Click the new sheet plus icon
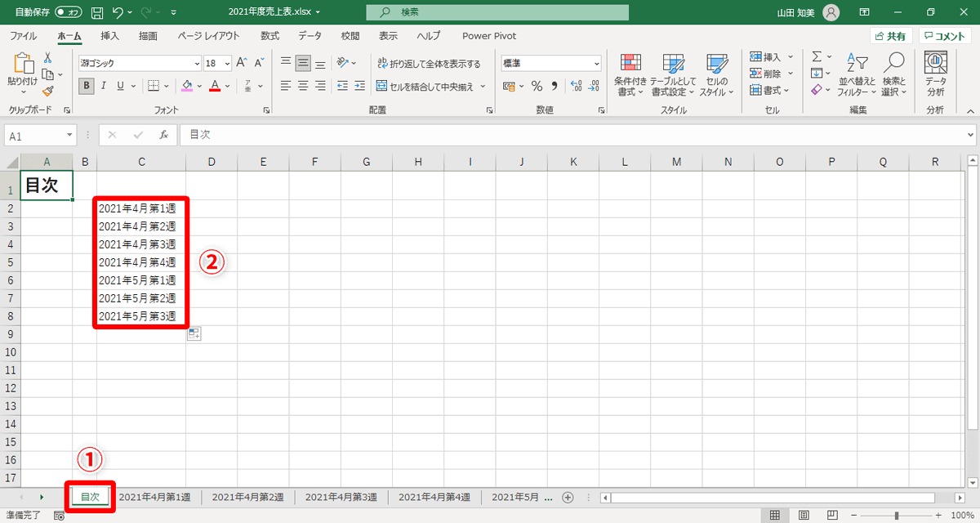 click(568, 497)
